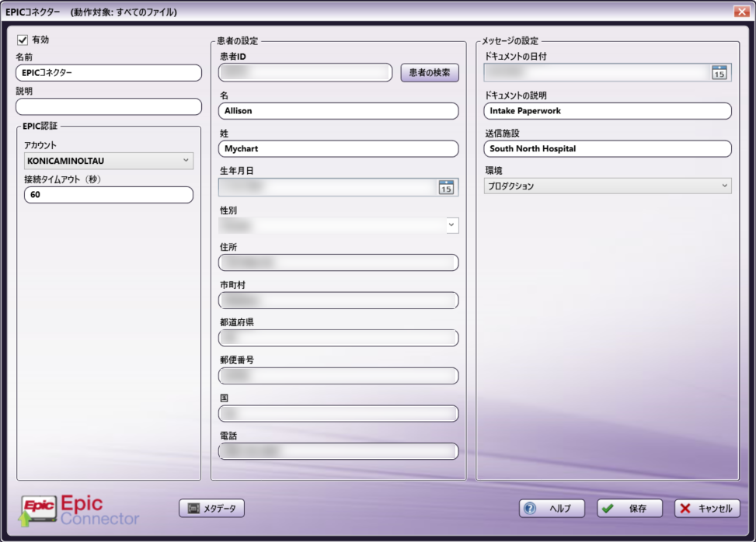This screenshot has height=542, width=756.
Task: Click the 姓 field containing Mychart
Action: (x=339, y=148)
